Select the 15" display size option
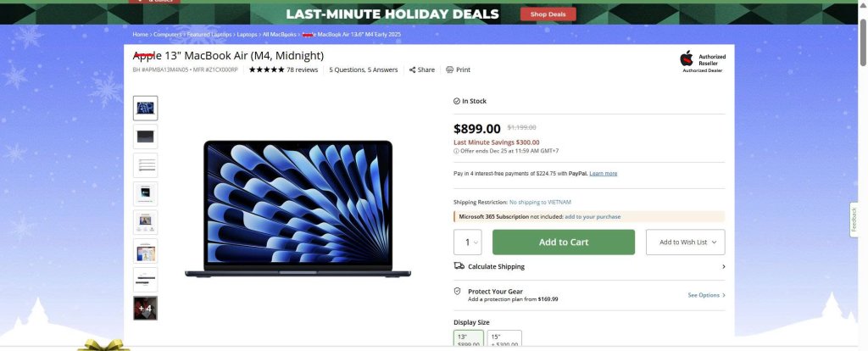The height and width of the screenshot is (351, 868). coord(505,340)
